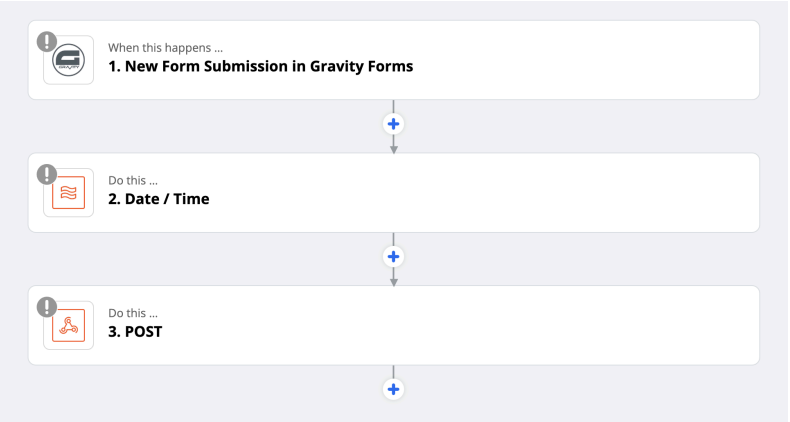Click "Do this ..." above Date / Time
Screen dimensions: 790x422
point(133,180)
